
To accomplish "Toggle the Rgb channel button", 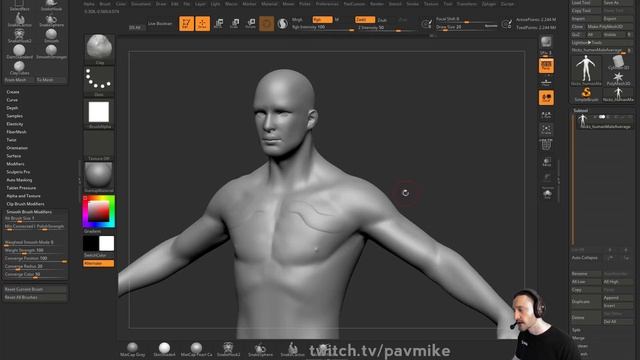I will pyautogui.click(x=322, y=20).
